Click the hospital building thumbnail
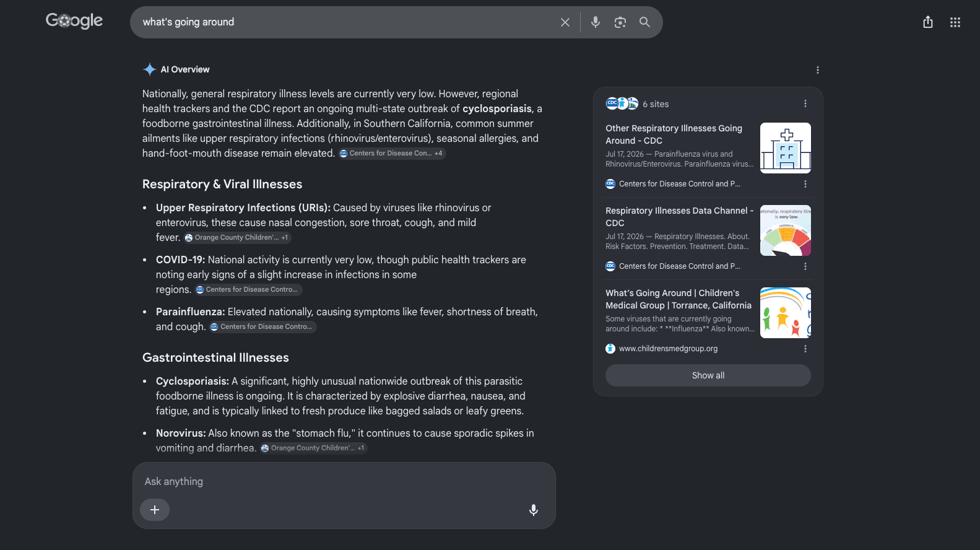Image resolution: width=980 pixels, height=550 pixels. pos(786,148)
